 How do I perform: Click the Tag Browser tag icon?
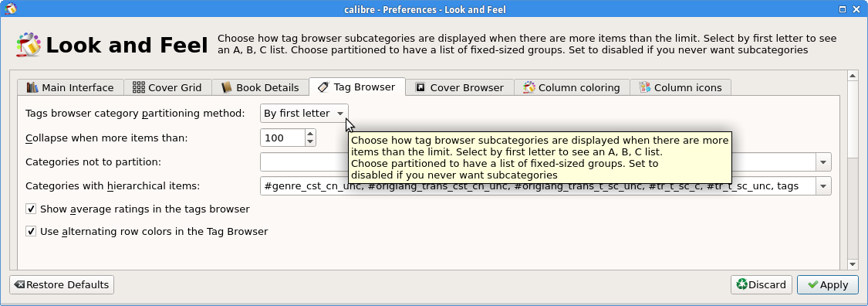tap(324, 87)
